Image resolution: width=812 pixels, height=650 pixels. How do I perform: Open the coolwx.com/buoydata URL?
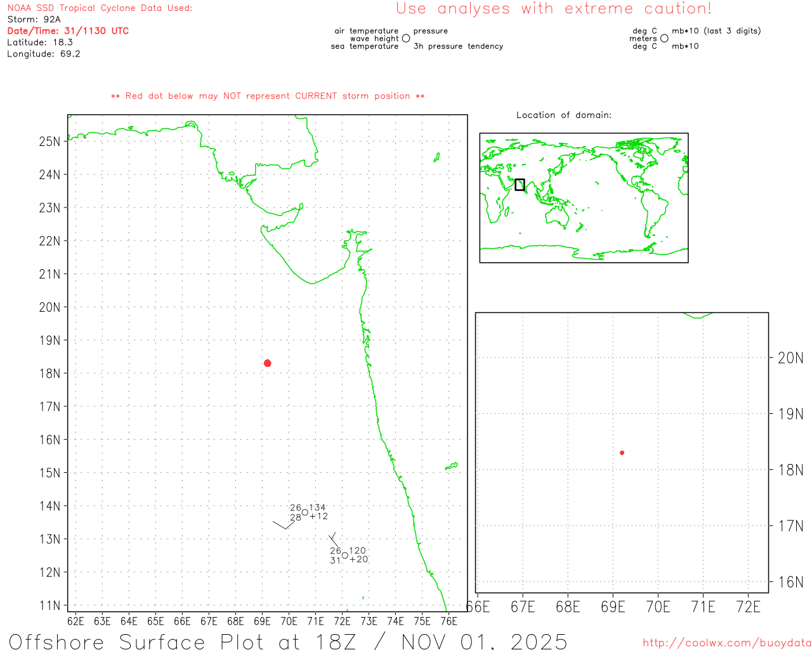tap(727, 643)
